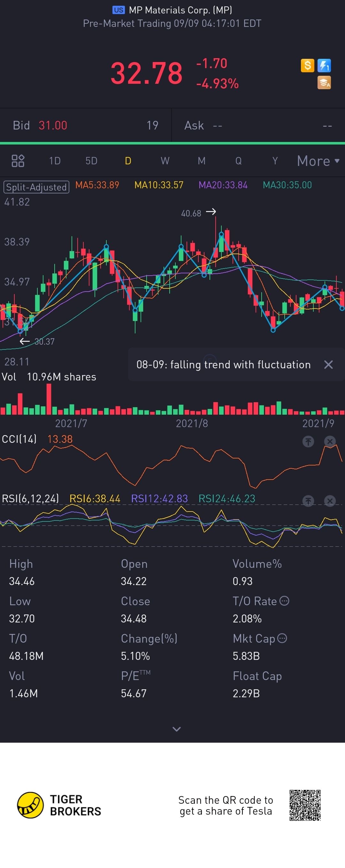Tap the falling trend with fluctuation message

224,364
